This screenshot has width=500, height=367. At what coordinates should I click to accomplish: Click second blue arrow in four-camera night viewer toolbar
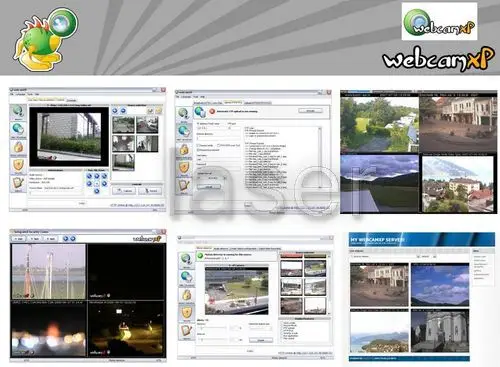click(73, 239)
